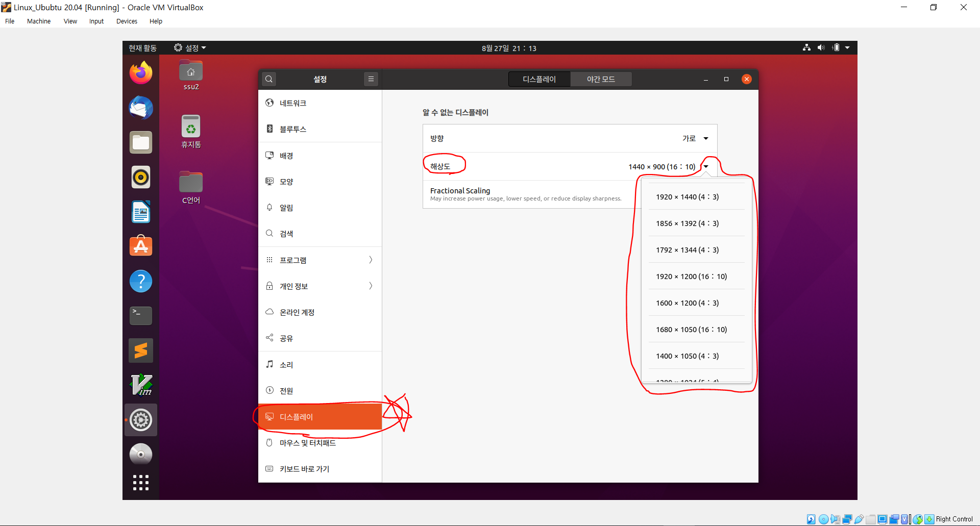Open the VirtualBox Machine menu
The width and height of the screenshot is (980, 526).
coord(39,21)
